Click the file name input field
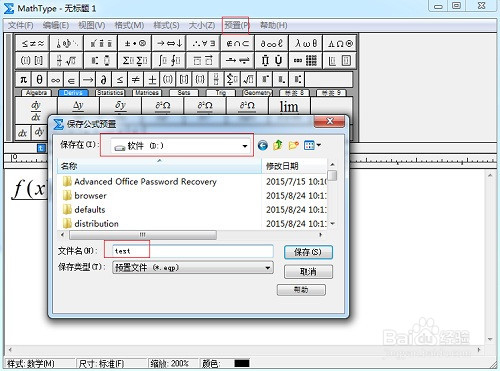The height and width of the screenshot is (371, 500). [x=193, y=251]
